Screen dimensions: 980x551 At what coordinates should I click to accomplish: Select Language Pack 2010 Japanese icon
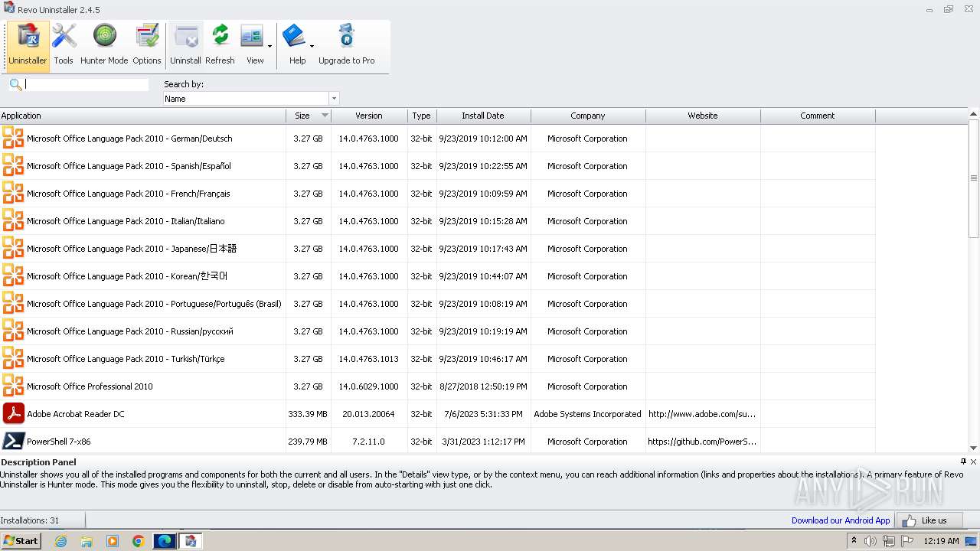(13, 248)
